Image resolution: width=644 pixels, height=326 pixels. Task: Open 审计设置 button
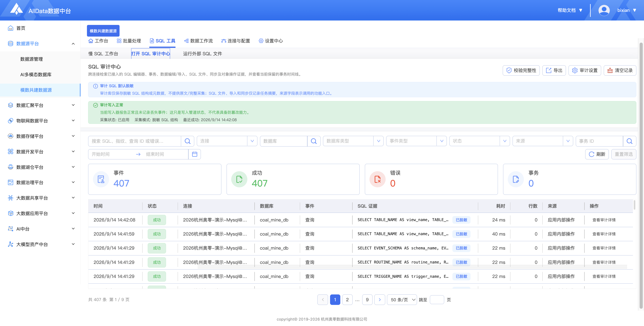click(585, 70)
